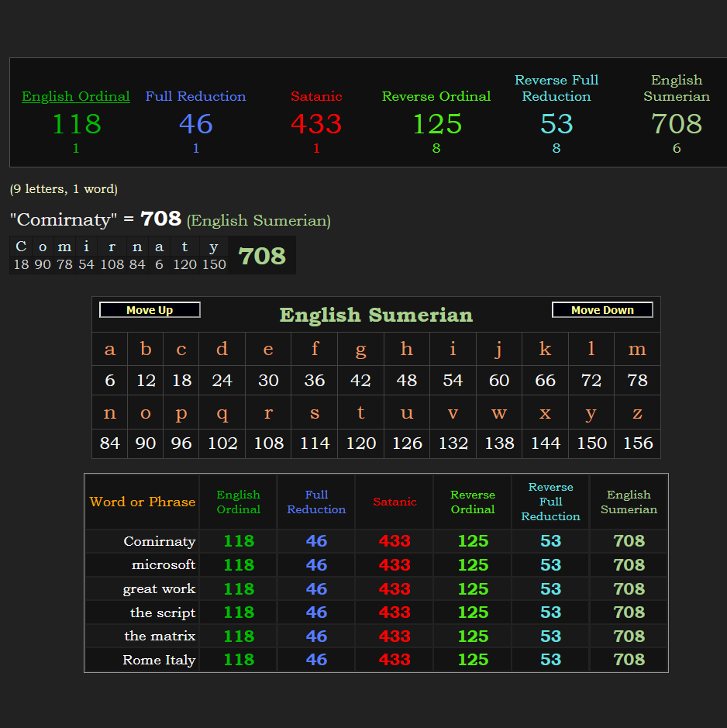Click the Move Up button
The image size is (727, 728).
click(150, 309)
